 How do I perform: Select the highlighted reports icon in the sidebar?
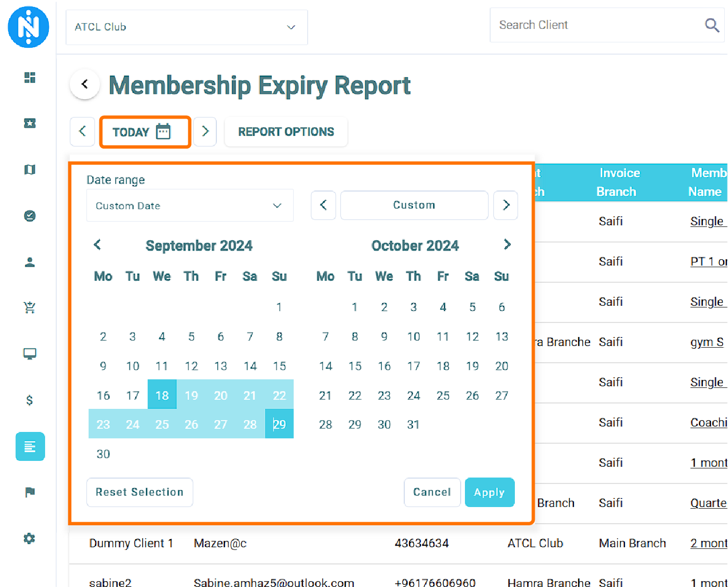point(30,446)
